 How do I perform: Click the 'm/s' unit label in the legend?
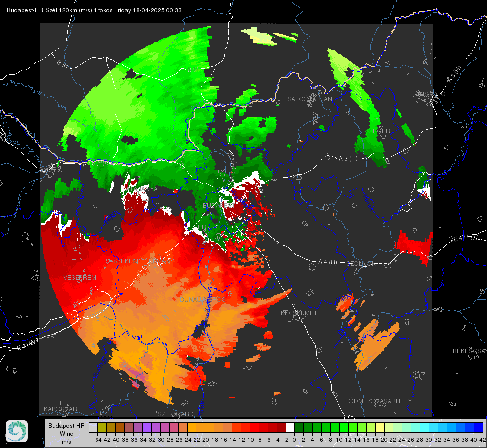[x=66, y=442]
